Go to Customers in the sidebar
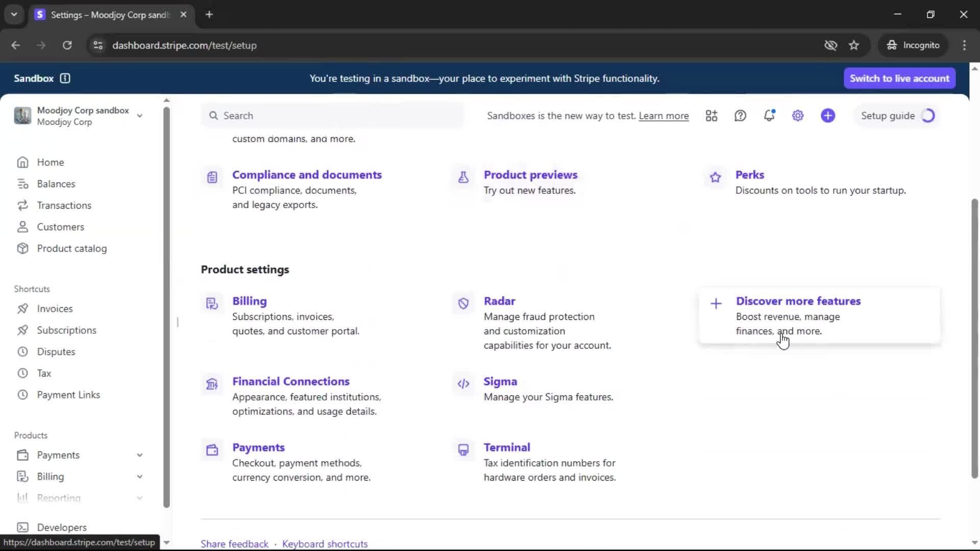This screenshot has height=551, width=980. [x=60, y=227]
